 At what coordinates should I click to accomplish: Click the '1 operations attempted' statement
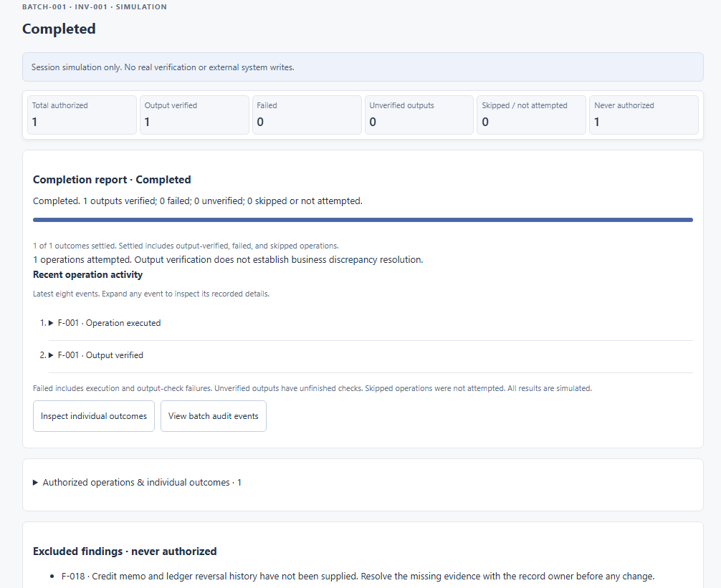coord(228,260)
